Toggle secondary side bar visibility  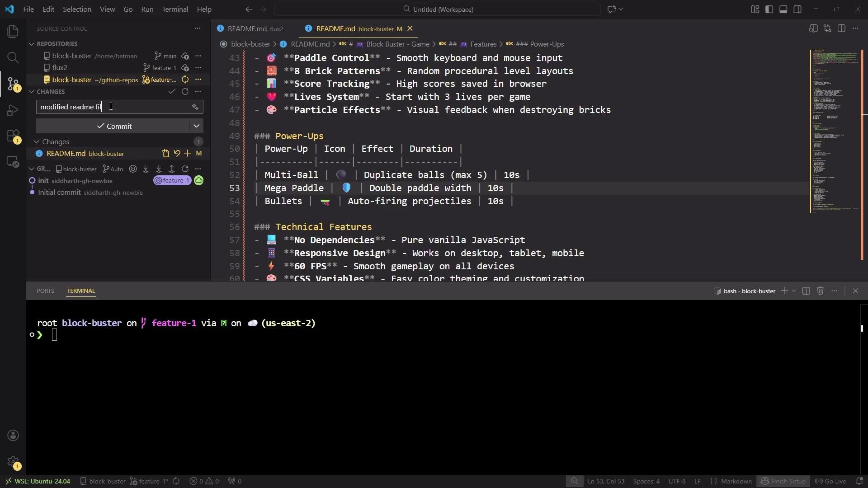coord(797,9)
